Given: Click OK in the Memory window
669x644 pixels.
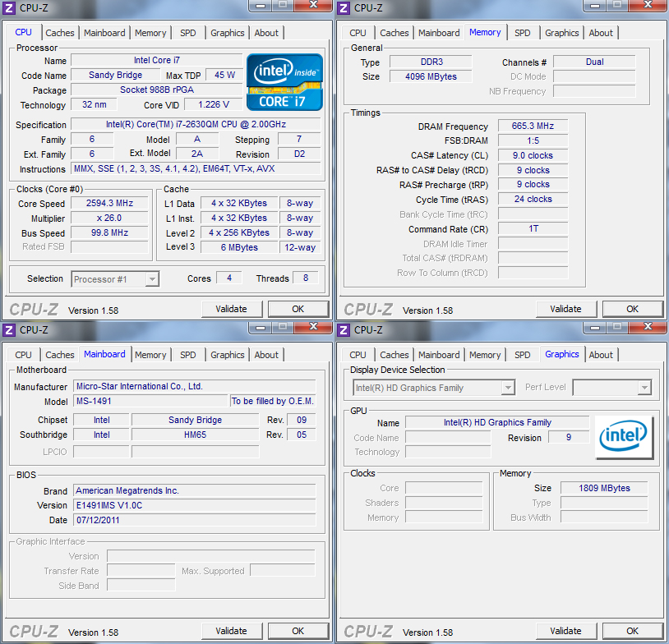Looking at the screenshot, I should coord(632,309).
